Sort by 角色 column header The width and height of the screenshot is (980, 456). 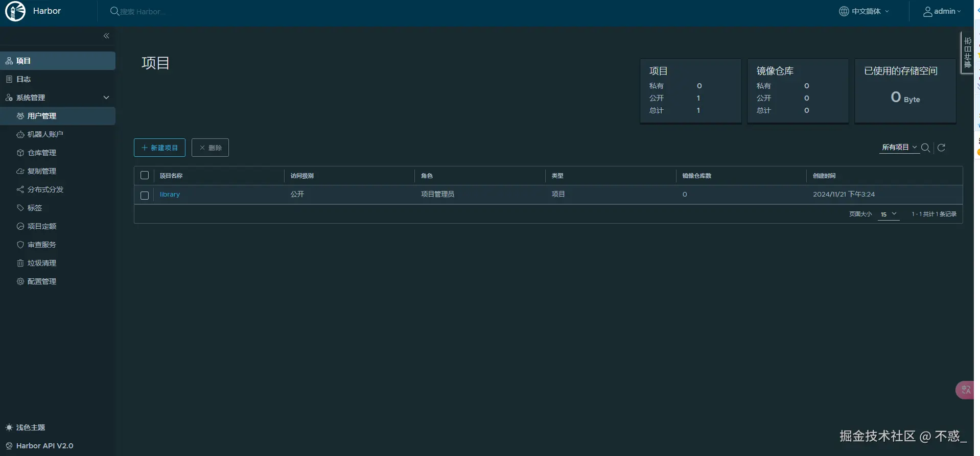[427, 176]
